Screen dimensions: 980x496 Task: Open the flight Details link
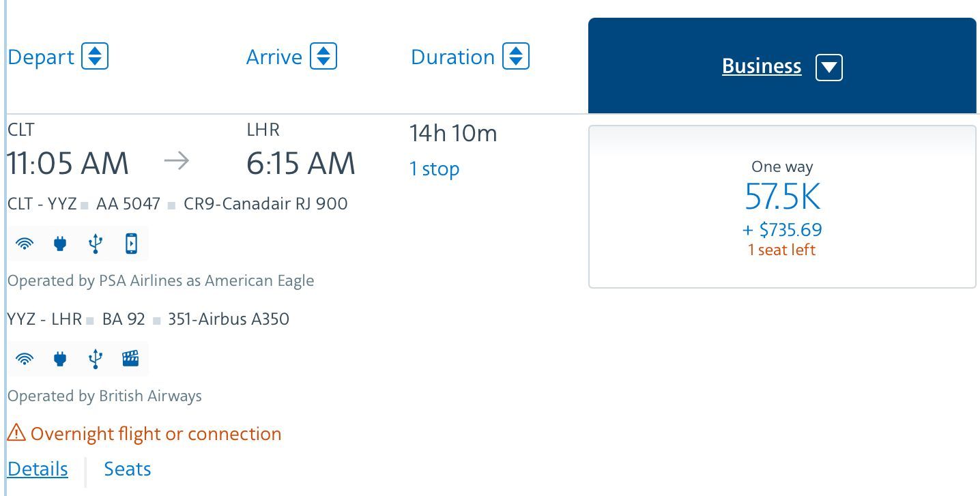[x=38, y=469]
